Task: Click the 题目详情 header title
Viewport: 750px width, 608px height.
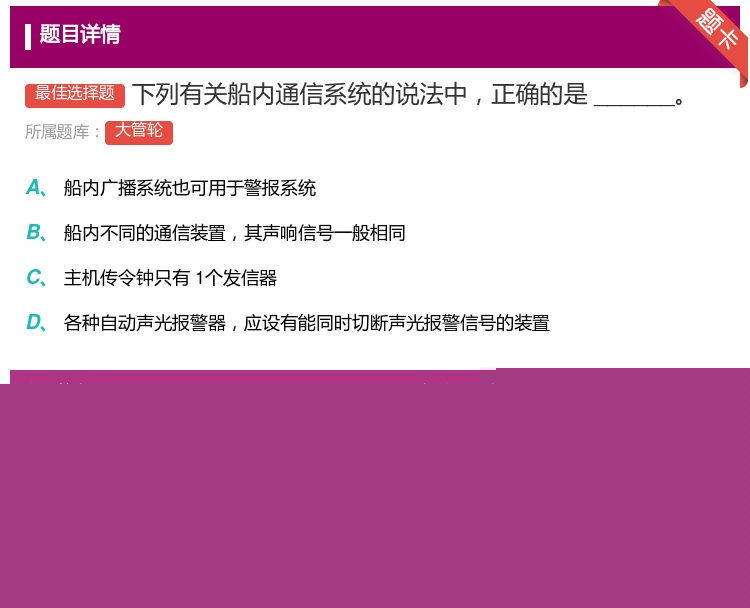Action: (x=80, y=34)
